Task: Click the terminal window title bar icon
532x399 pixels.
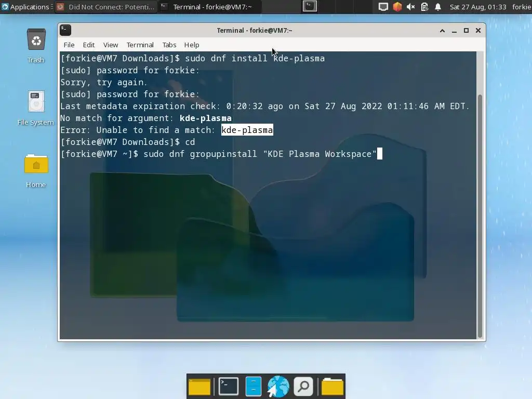Action: 65,30
